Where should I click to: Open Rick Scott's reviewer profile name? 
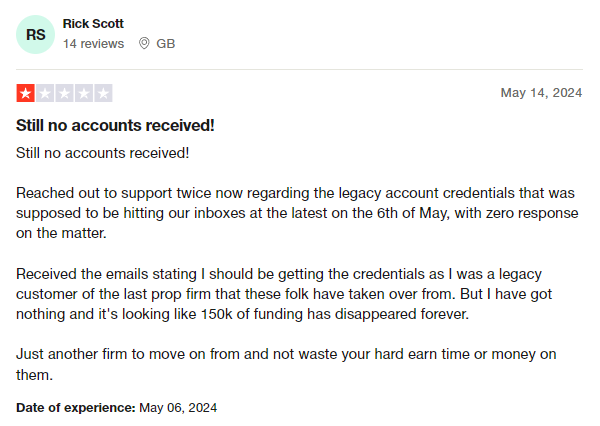click(x=93, y=24)
